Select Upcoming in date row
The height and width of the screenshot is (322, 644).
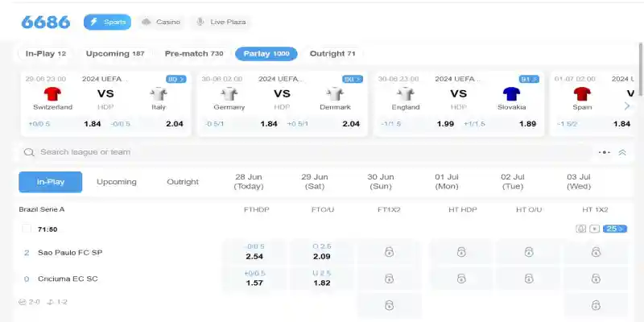coord(117,182)
